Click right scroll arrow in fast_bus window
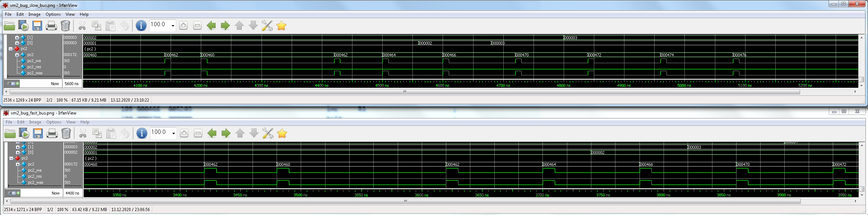 point(855,201)
